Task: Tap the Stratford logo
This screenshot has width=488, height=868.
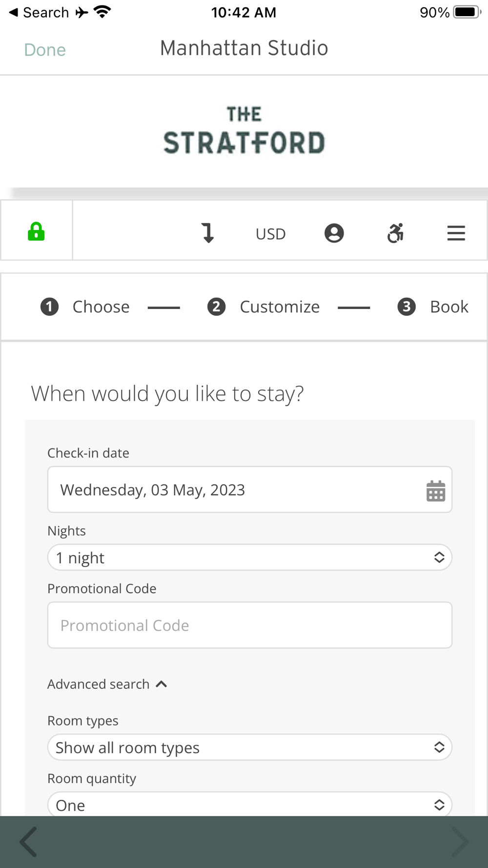Action: [x=244, y=131]
